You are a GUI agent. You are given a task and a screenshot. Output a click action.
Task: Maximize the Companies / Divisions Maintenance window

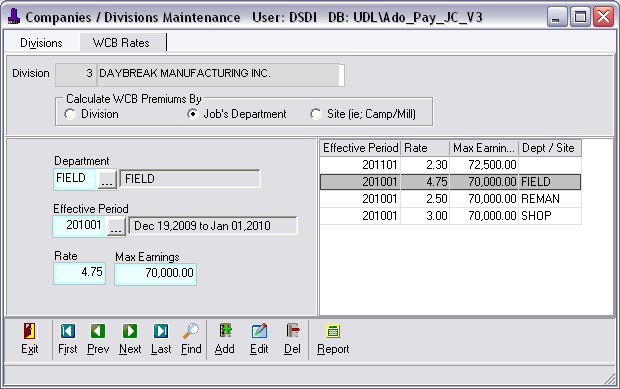[580, 17]
